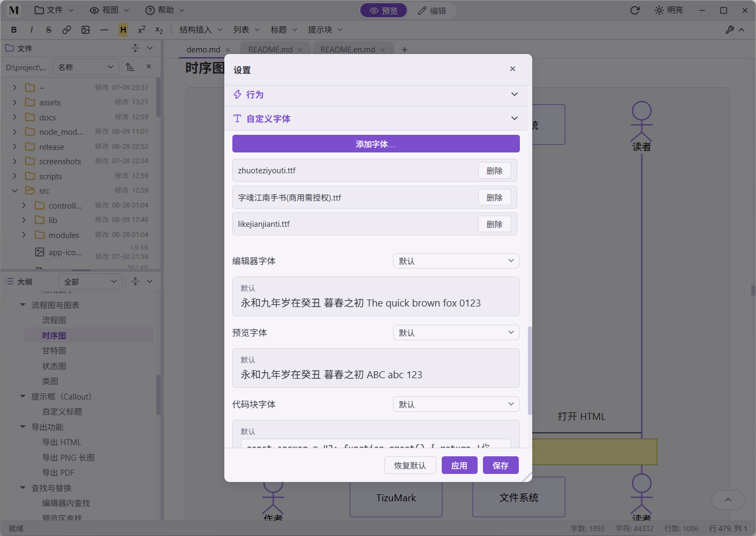Open the preview font dropdown
The height and width of the screenshot is (536, 756).
point(456,333)
